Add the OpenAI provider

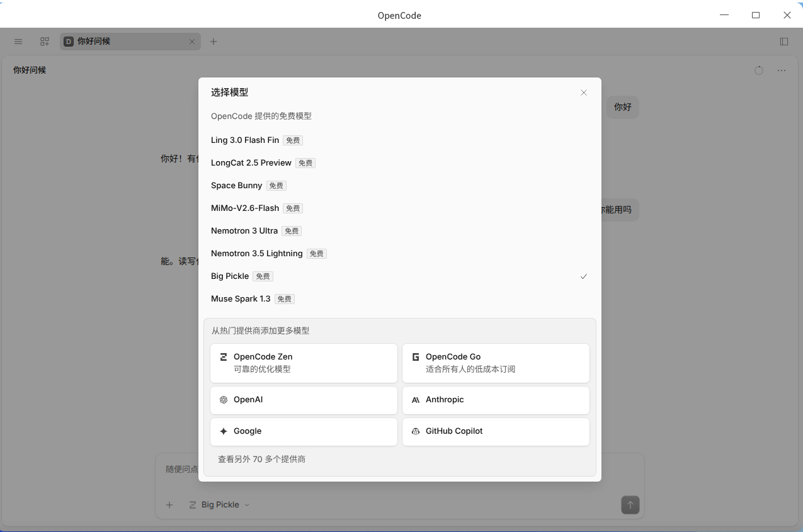click(x=304, y=400)
